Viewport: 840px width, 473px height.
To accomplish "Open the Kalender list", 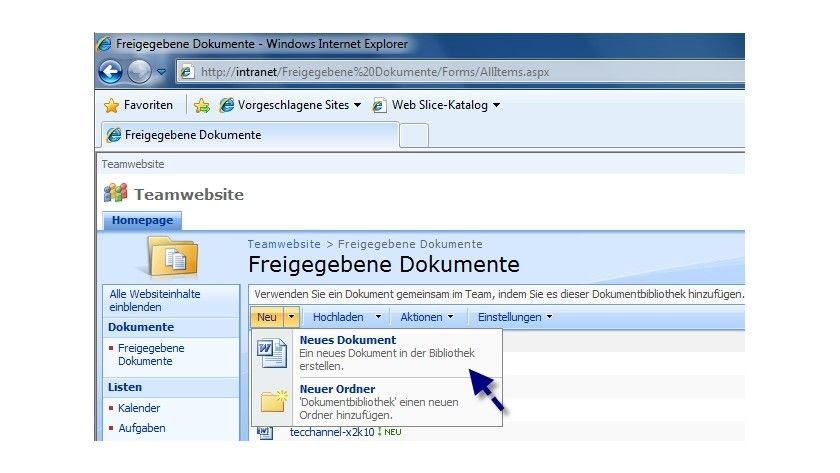I will pyautogui.click(x=139, y=408).
